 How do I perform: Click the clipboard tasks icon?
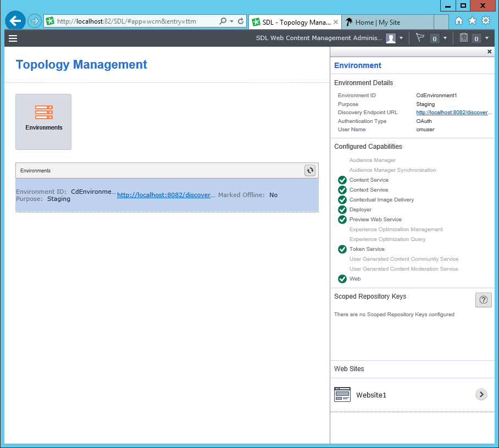tap(464, 38)
